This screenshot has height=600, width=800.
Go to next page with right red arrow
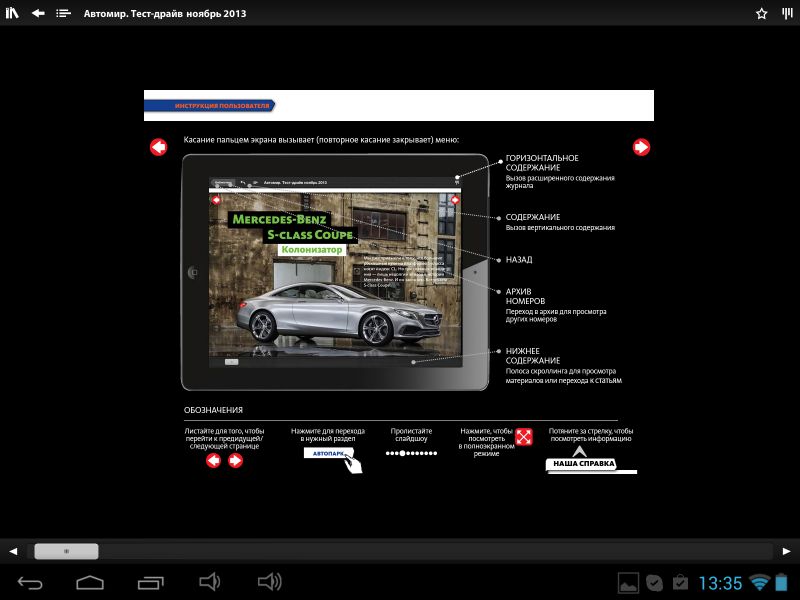click(641, 147)
